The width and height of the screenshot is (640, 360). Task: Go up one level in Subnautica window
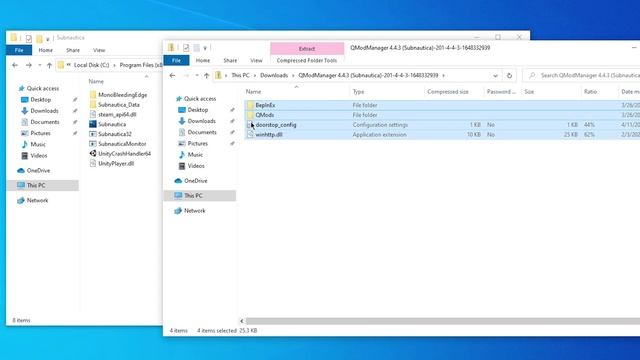49,65
